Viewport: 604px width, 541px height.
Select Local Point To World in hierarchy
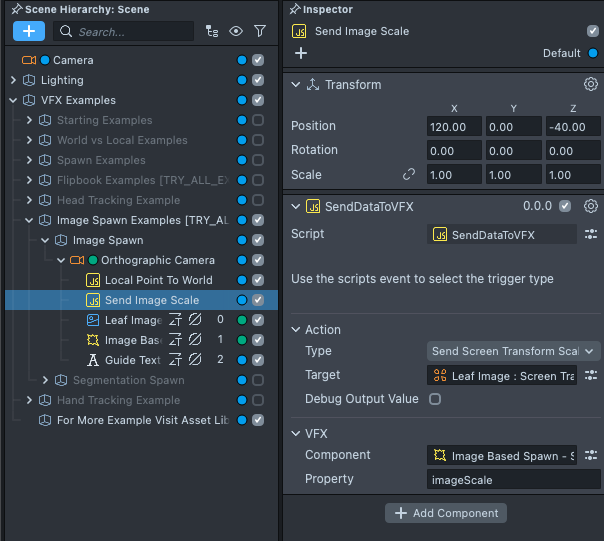pos(158,280)
